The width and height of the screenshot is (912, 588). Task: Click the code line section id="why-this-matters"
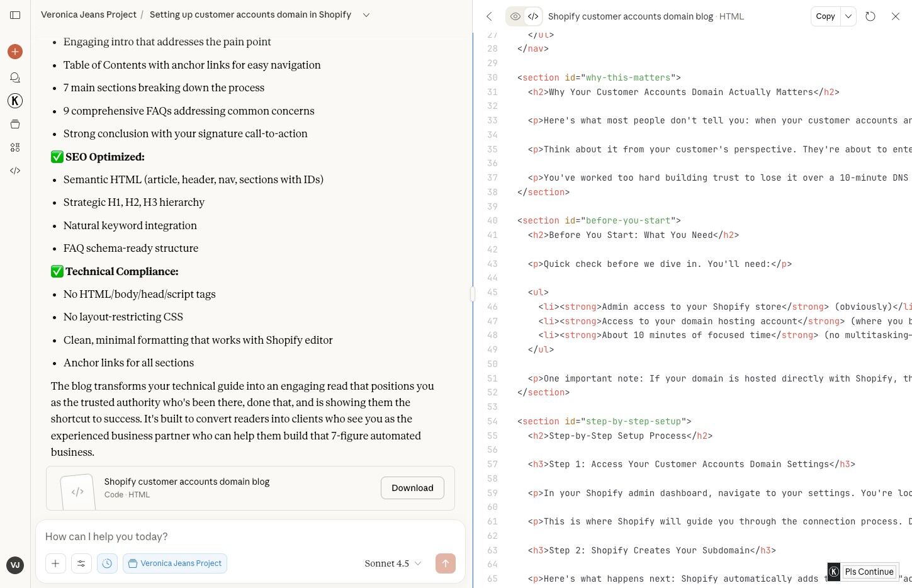[x=599, y=77]
